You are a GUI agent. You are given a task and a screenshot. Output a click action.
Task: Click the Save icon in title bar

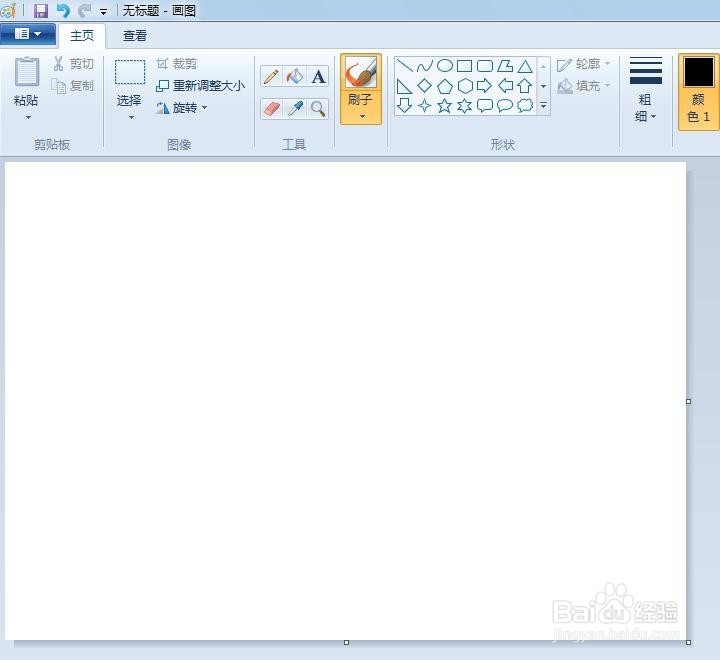41,11
